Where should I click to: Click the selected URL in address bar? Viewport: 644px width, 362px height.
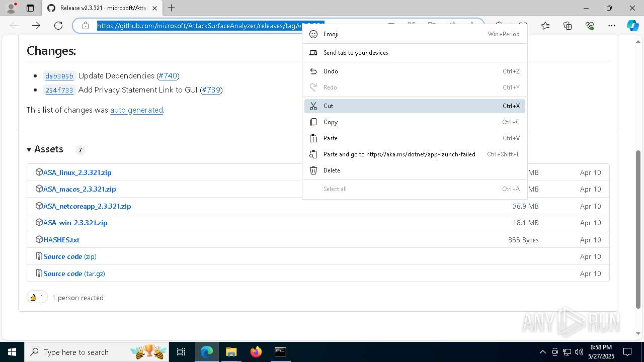(199, 26)
